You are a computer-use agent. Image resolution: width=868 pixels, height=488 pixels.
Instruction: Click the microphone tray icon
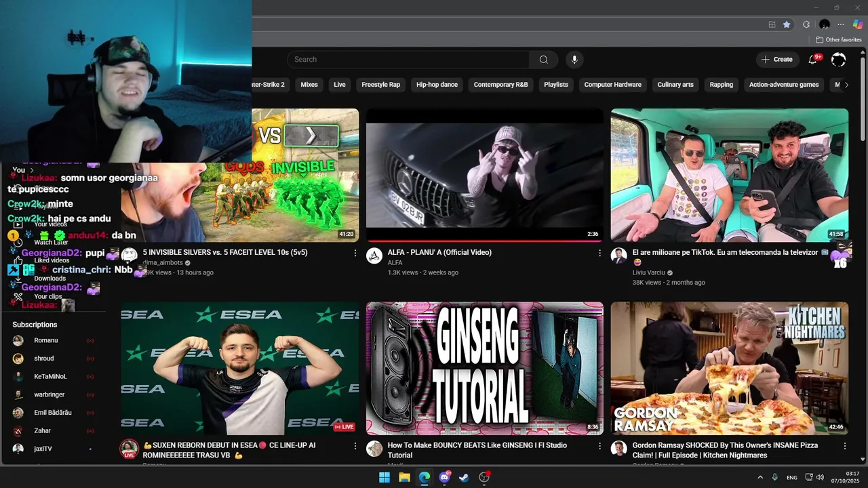click(x=774, y=478)
